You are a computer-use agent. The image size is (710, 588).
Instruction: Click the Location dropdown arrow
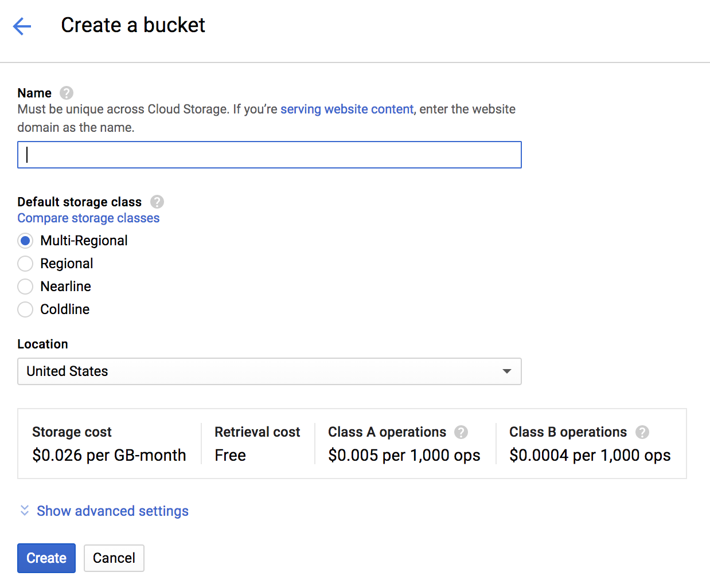click(506, 371)
